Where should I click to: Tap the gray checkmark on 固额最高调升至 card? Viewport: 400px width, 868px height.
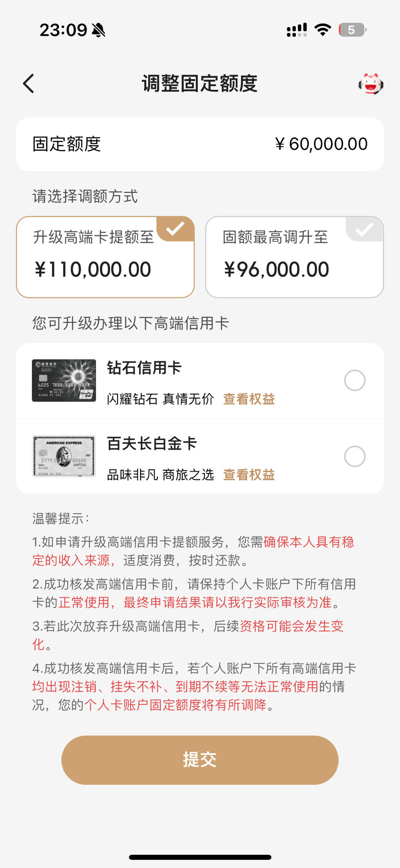coord(364,229)
